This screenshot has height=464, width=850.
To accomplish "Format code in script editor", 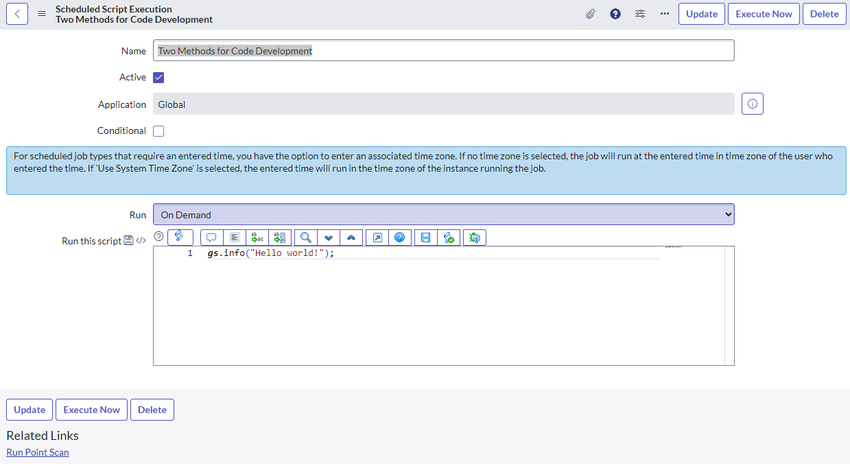I will pyautogui.click(x=234, y=237).
